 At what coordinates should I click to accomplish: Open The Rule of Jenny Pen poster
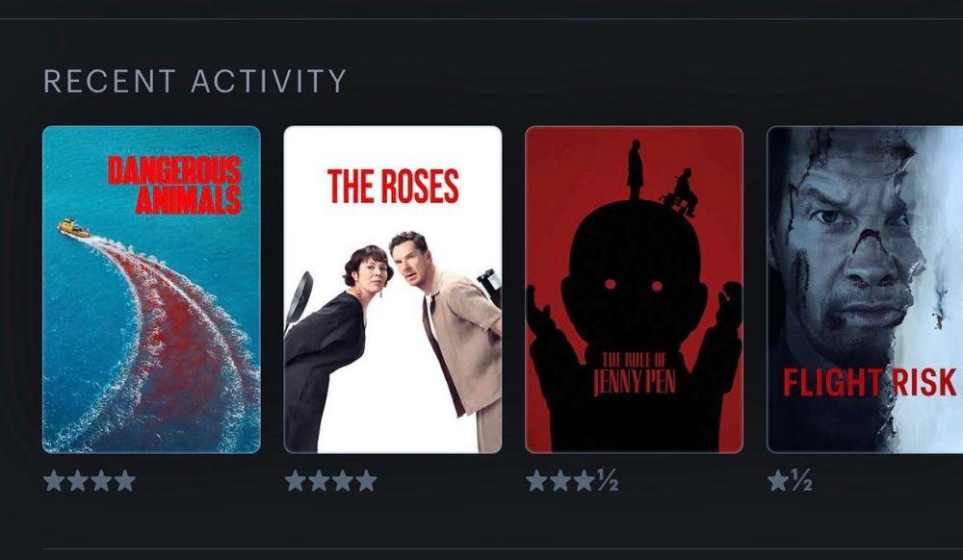pos(635,290)
